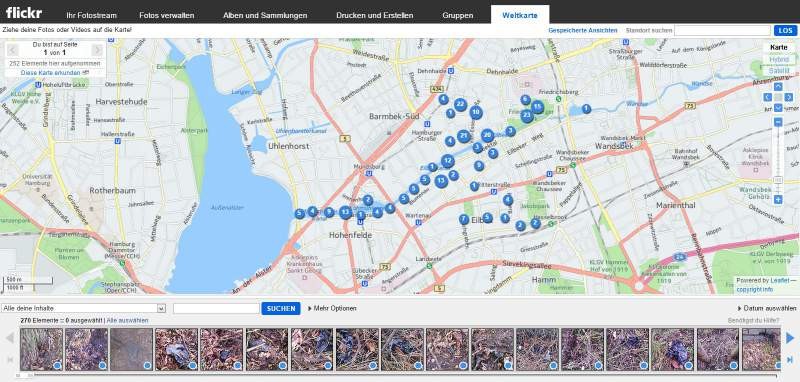800x382 pixels.
Task: Click next page arrow in page box
Action: point(97,50)
